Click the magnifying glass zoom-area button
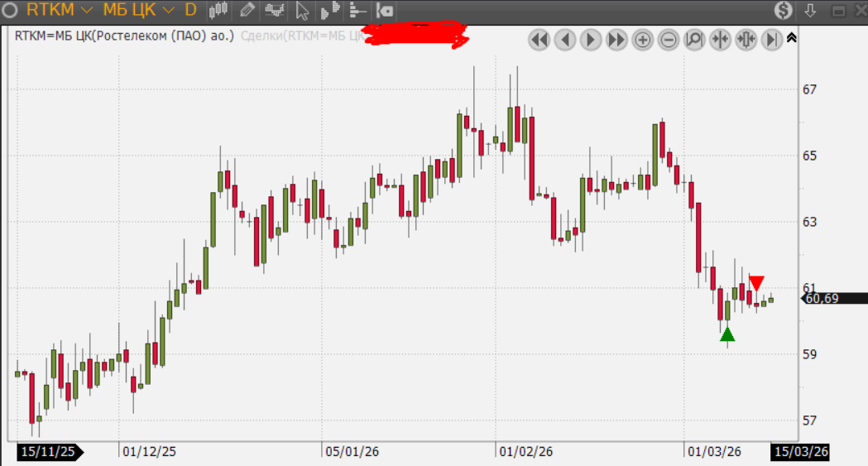The height and width of the screenshot is (466, 868). coord(695,39)
